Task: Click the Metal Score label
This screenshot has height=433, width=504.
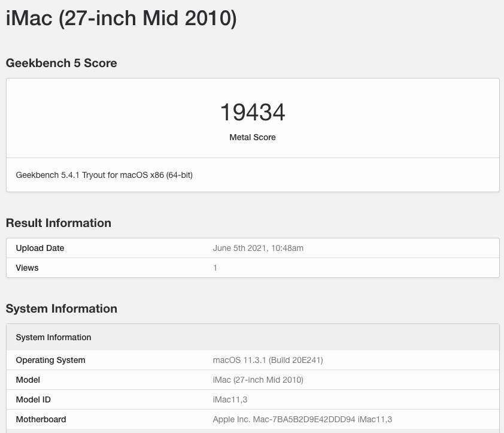Action: (252, 137)
